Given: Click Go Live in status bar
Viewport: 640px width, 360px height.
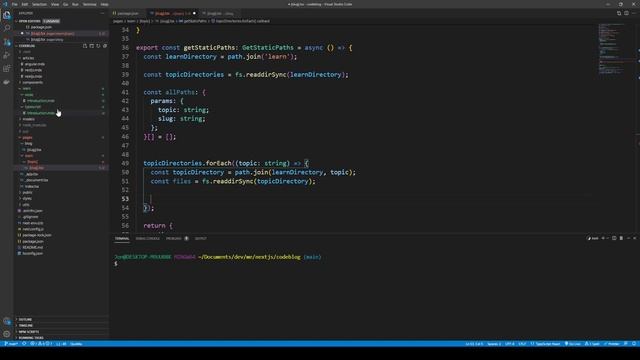Looking at the screenshot, I should point(573,344).
